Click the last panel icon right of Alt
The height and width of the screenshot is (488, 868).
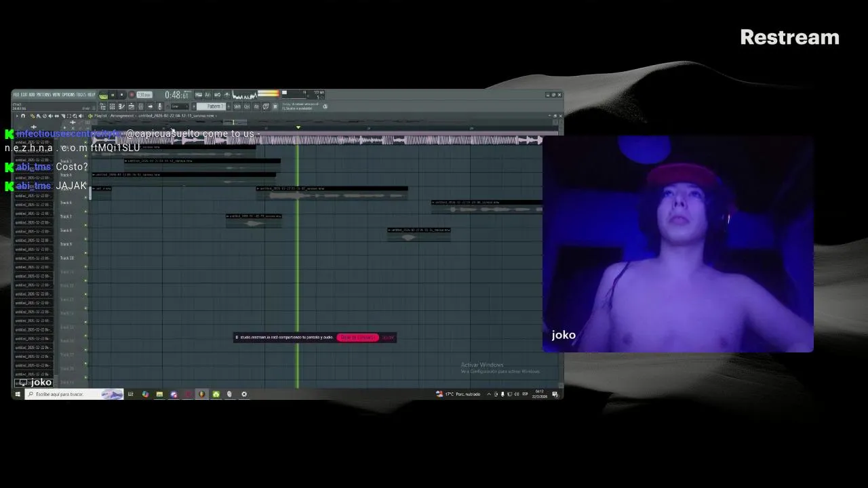coord(275,106)
